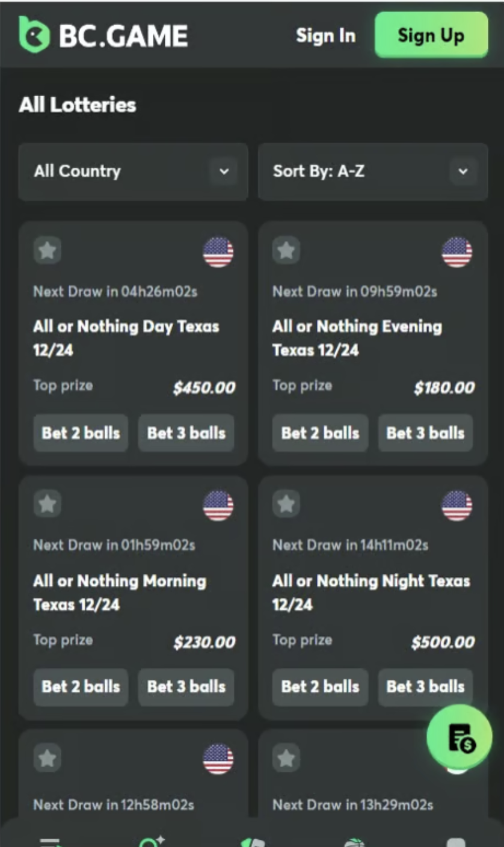Bet 3 balls on All or Nothing Night Texas
This screenshot has width=504, height=847.
pos(425,686)
